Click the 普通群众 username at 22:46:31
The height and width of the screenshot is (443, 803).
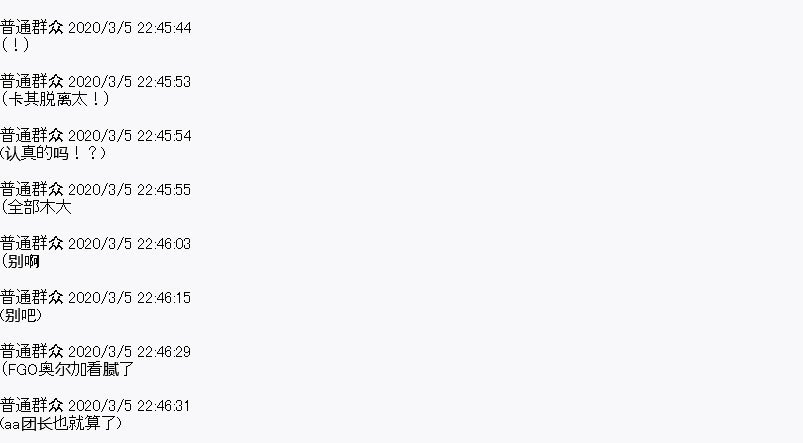(x=32, y=406)
